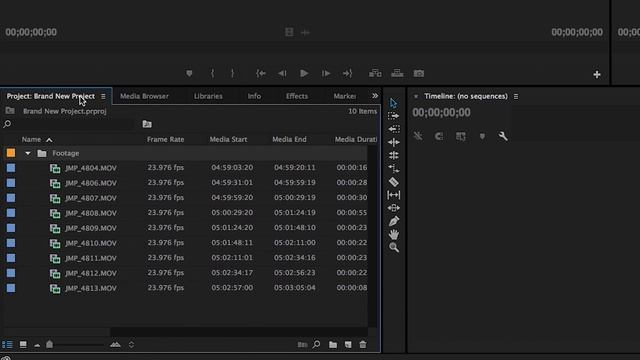Image resolution: width=640 pixels, height=360 pixels.
Task: Select the Razor tool
Action: (x=393, y=182)
